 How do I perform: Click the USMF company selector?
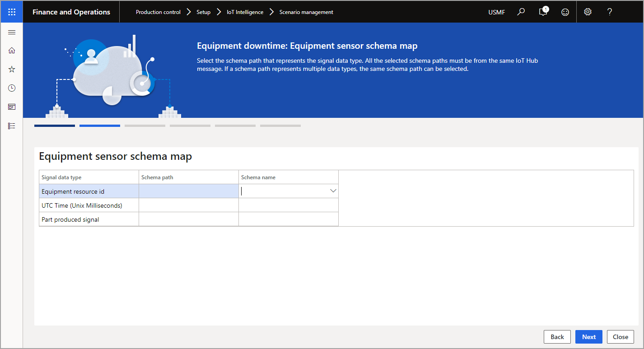pos(497,12)
